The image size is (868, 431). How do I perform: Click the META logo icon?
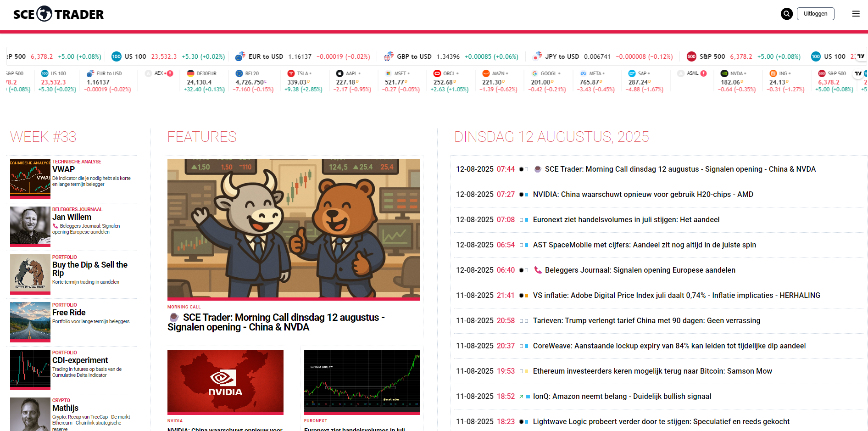[583, 73]
